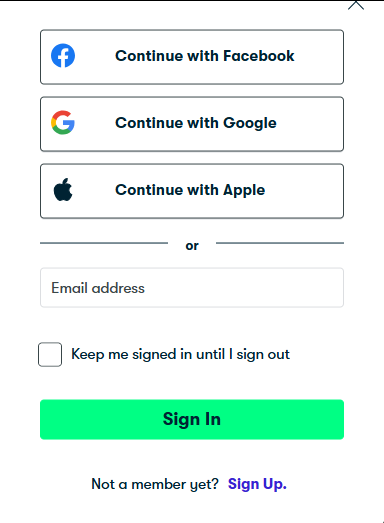Click the 'Continue with Facebook' button text
The height and width of the screenshot is (523, 384).
[x=205, y=56]
